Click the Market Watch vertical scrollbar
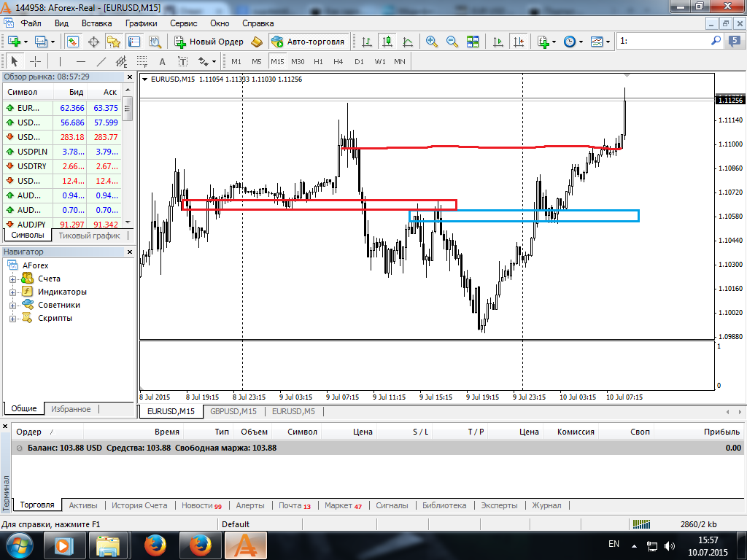Viewport: 747px width, 560px height. point(127,156)
